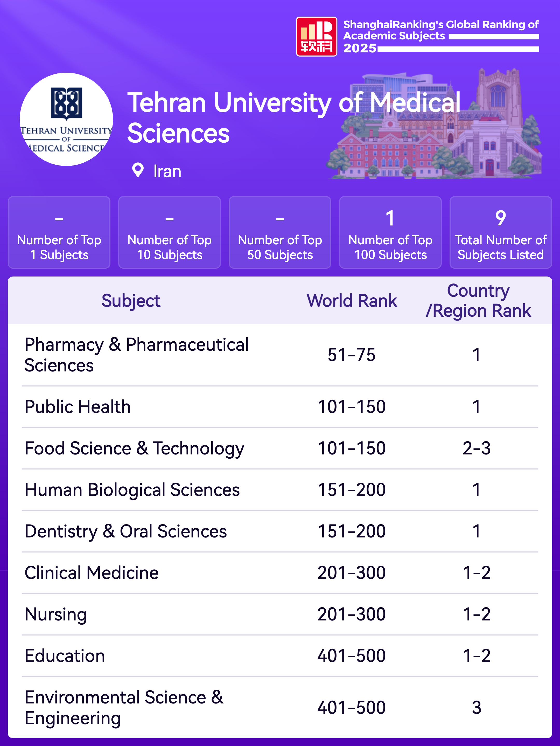Click ShanghaiRanking's Global Ranking of Academic Subjects heading
Image resolution: width=560 pixels, height=746 pixels.
(440, 30)
